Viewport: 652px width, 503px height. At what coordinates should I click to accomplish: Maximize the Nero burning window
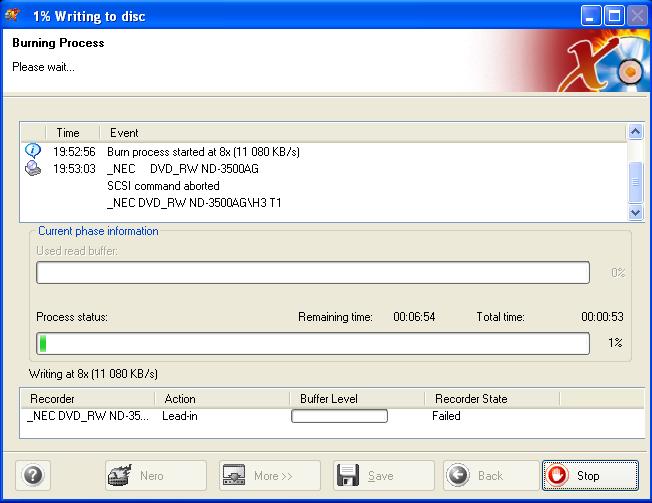(x=614, y=16)
